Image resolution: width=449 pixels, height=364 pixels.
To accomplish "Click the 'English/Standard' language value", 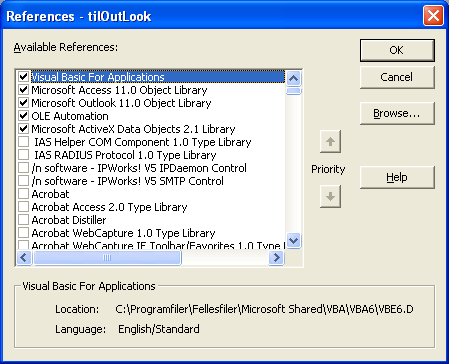I will point(159,329).
